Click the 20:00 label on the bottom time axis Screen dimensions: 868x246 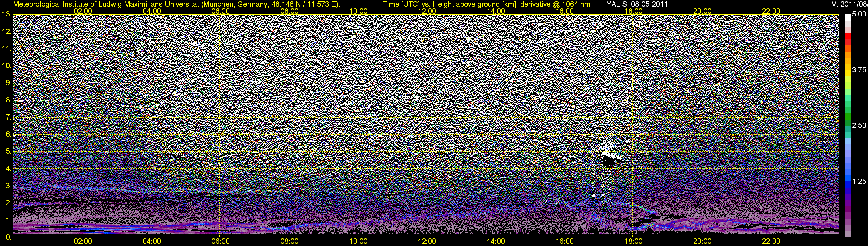(702, 241)
